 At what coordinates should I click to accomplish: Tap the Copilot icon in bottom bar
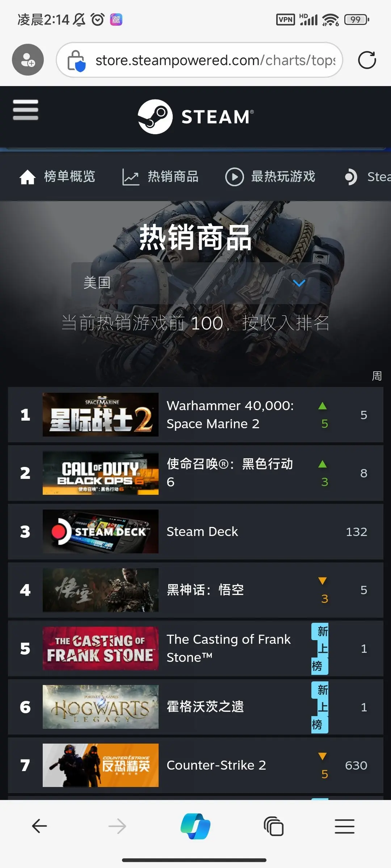pos(195,826)
